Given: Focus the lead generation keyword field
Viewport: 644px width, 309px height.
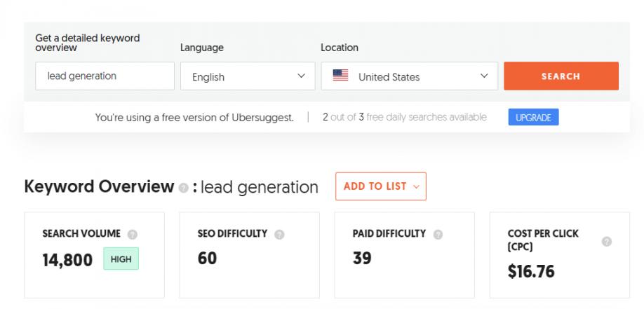Looking at the screenshot, I should (104, 76).
